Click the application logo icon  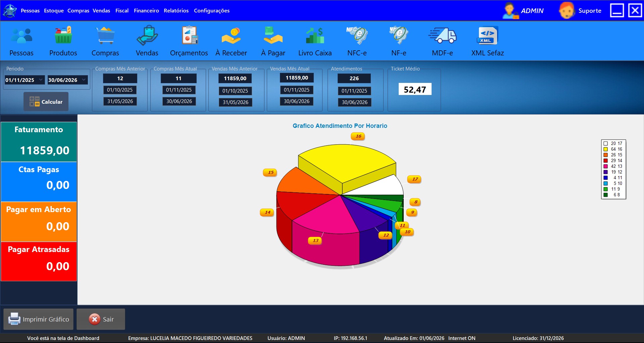10,11
